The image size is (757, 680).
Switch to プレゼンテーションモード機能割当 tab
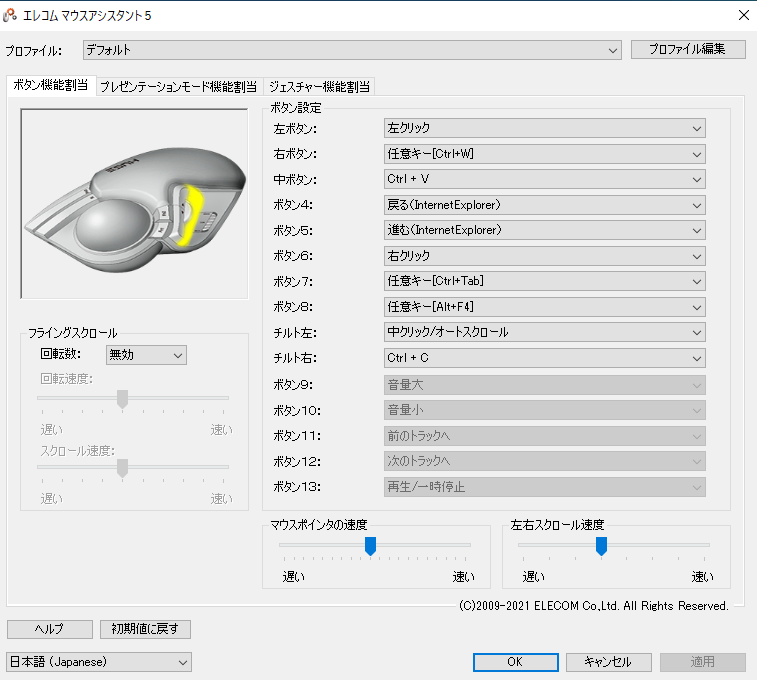coord(179,87)
